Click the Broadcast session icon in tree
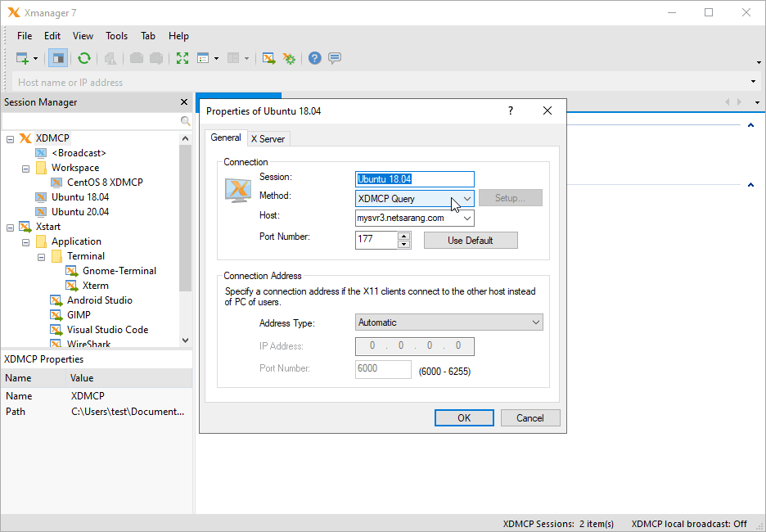Screen dimensions: 766x532 click(x=41, y=153)
